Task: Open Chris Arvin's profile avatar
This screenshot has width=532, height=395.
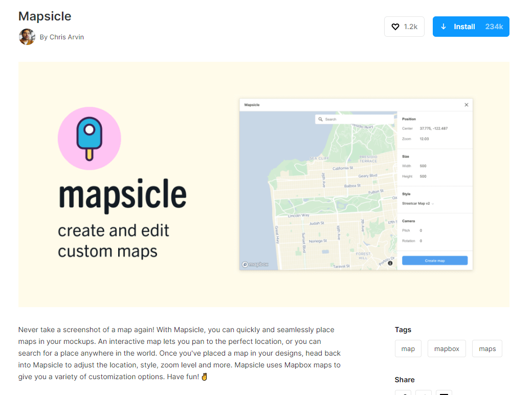Action: point(27,37)
